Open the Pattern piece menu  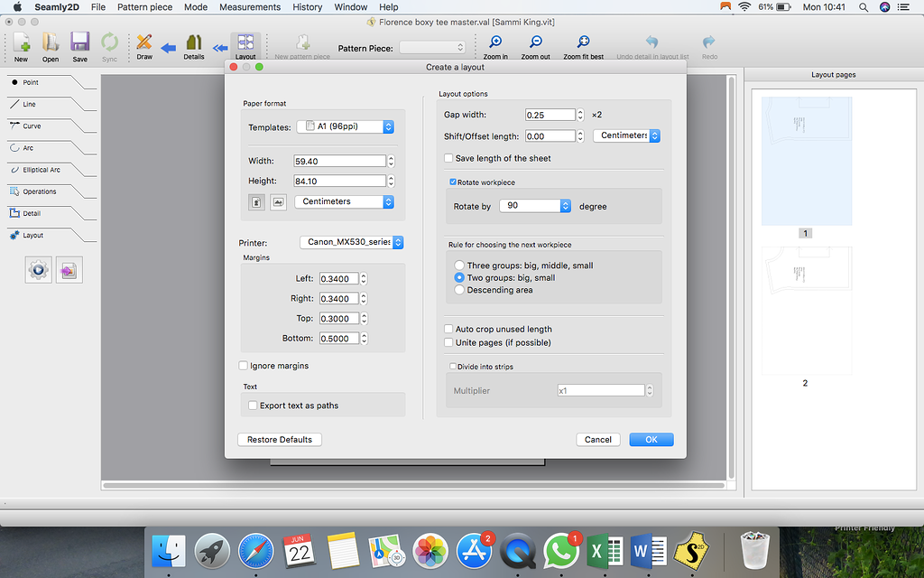(x=144, y=6)
